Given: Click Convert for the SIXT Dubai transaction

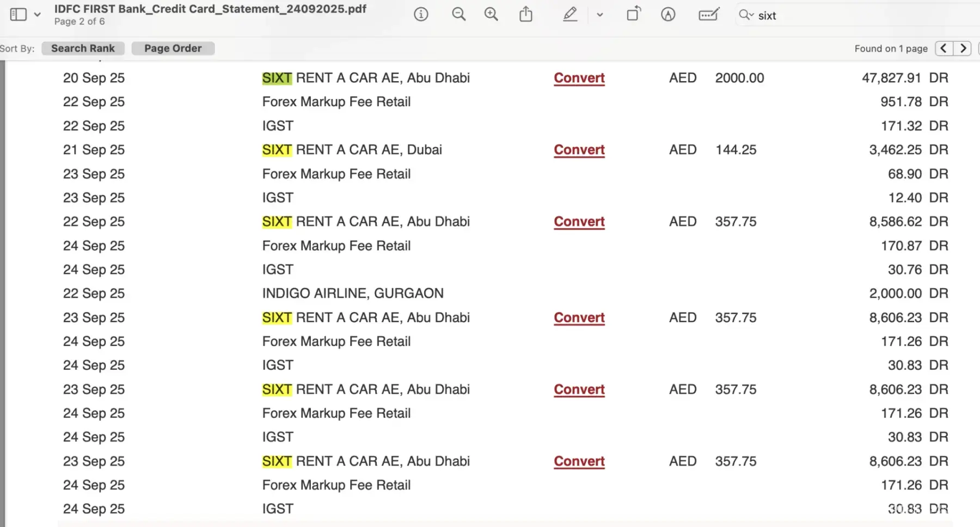Looking at the screenshot, I should 579,150.
